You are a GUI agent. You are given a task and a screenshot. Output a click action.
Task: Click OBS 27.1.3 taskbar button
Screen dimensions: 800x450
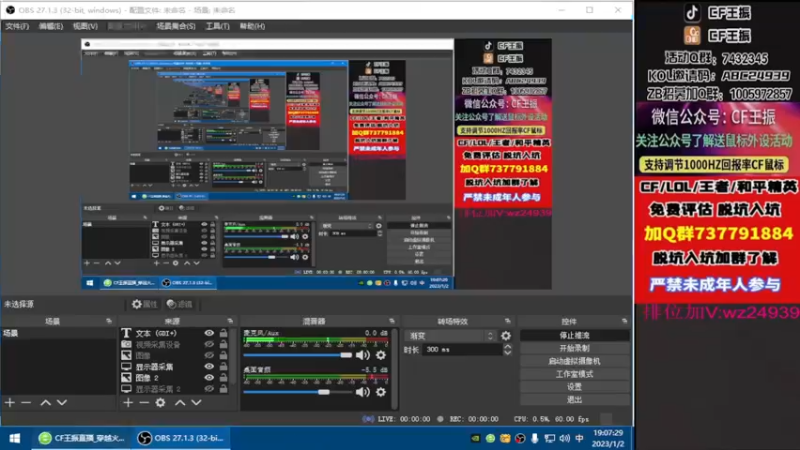[182, 438]
